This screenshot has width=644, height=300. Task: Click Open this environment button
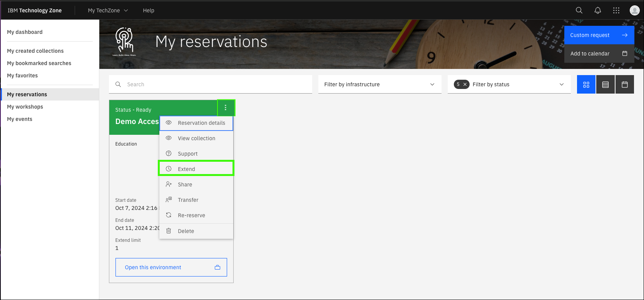171,267
